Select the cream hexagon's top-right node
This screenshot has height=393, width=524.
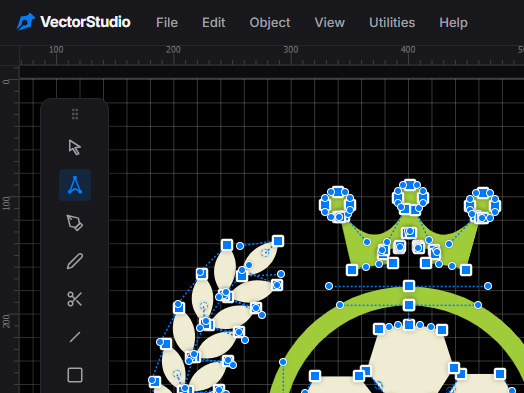click(442, 330)
